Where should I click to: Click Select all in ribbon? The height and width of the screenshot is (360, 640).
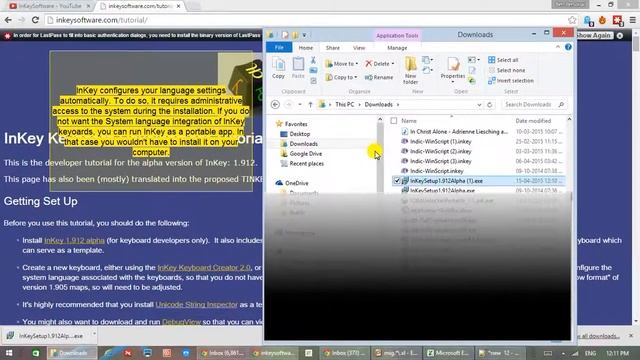point(503,60)
